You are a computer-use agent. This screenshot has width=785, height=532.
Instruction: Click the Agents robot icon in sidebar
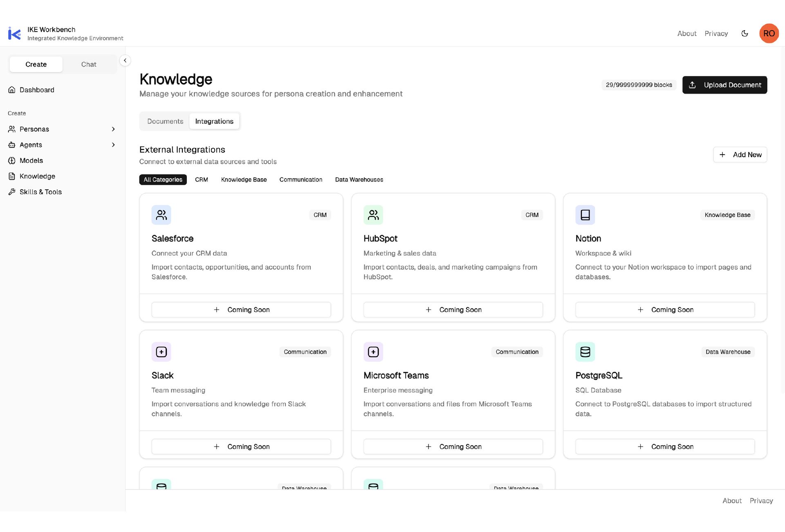coord(12,145)
